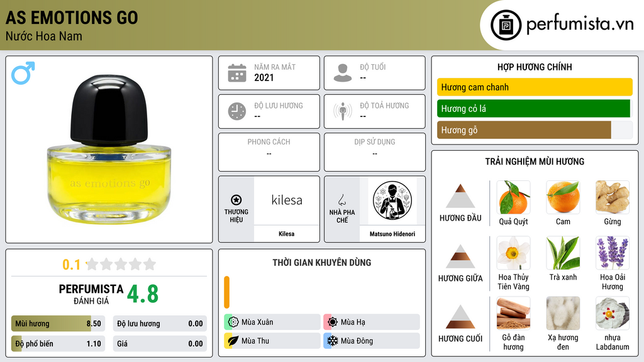Open the Kilesa brand name link
This screenshot has width=644, height=362.
(x=286, y=234)
